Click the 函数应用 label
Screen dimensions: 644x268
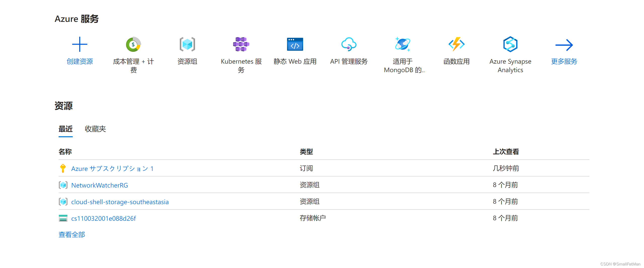pos(456,62)
